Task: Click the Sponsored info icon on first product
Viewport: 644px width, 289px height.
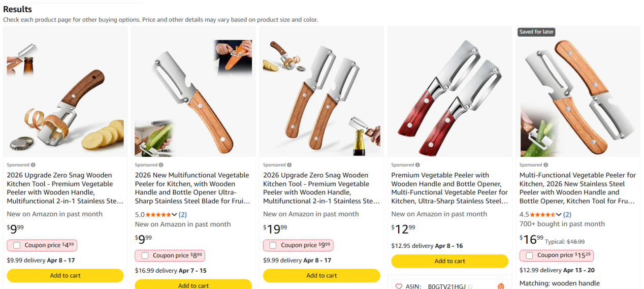Action: coord(34,165)
